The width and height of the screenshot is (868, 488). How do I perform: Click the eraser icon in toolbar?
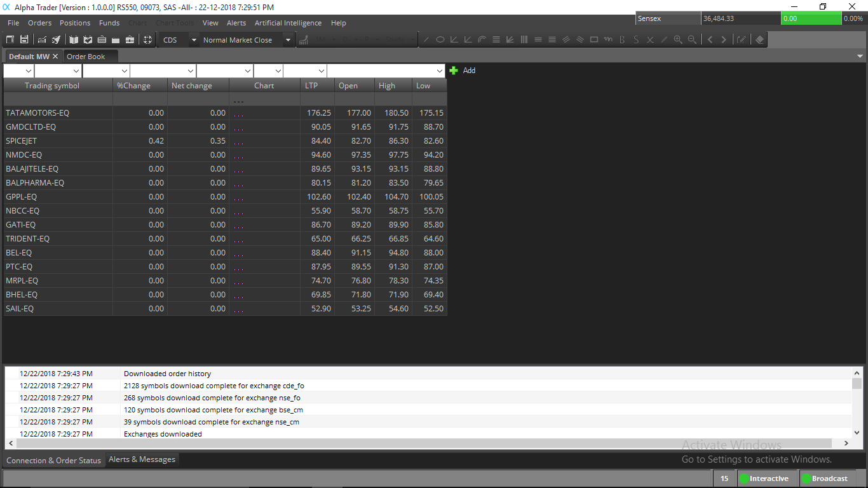coord(759,39)
